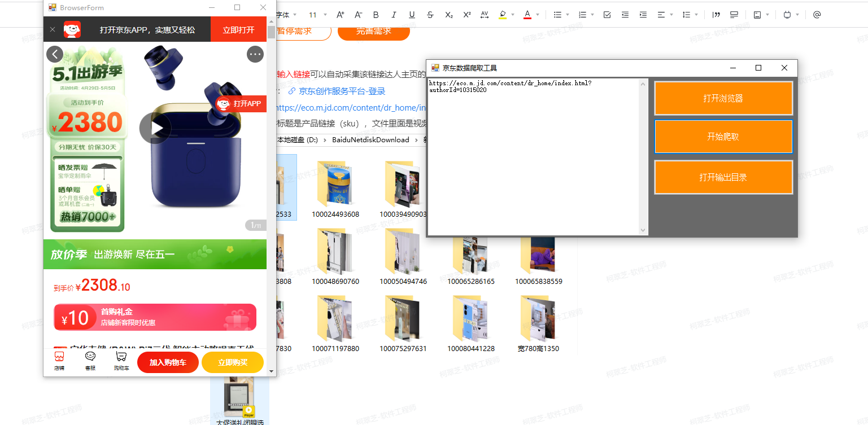The height and width of the screenshot is (425, 868).
Task: Insert a numbered list
Action: 582,15
